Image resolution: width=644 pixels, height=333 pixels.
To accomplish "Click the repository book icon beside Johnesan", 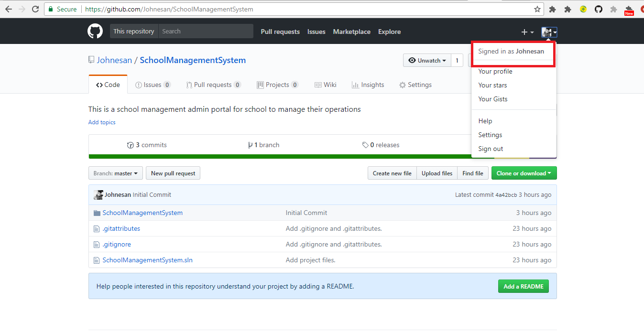I will point(91,60).
